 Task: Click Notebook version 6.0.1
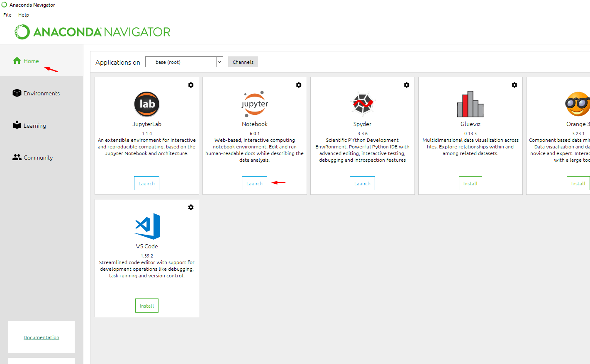[x=255, y=133]
